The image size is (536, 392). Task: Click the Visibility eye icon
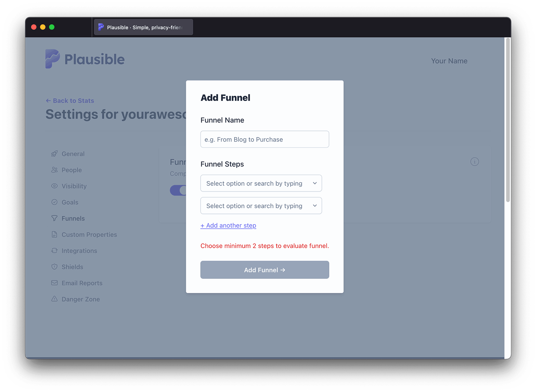click(x=54, y=186)
